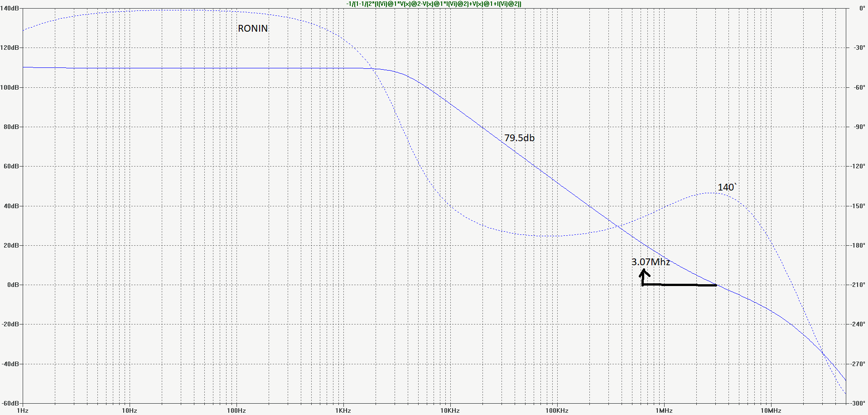Click the -90° phase axis label
This screenshot has height=415, width=868.
coord(859,127)
